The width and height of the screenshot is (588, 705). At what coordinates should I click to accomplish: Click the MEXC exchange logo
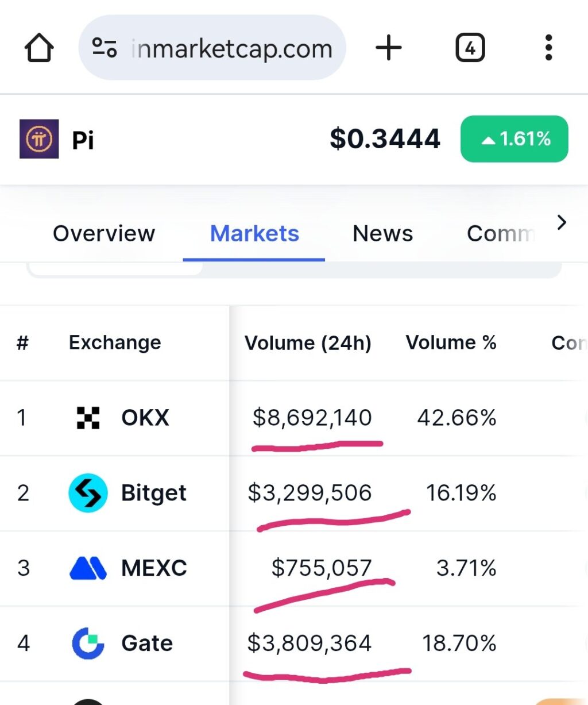tap(88, 568)
